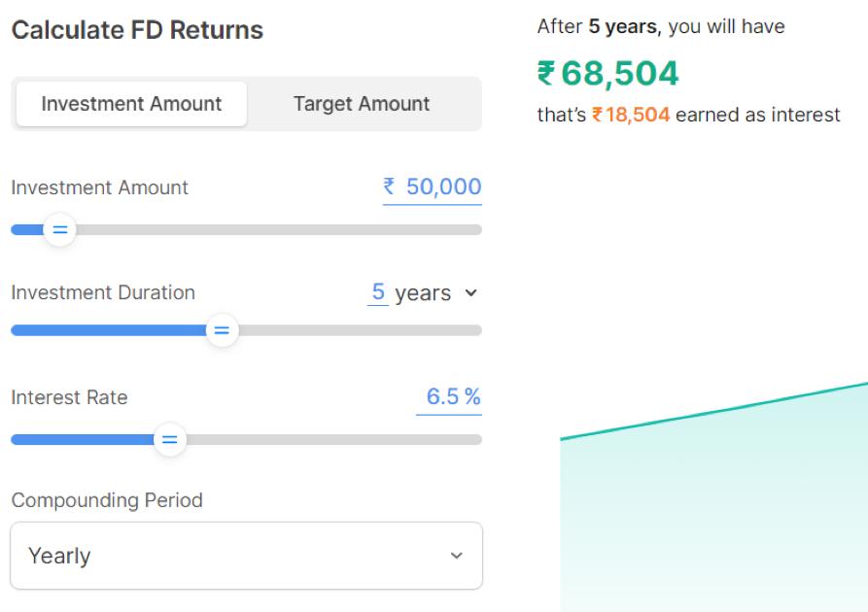Click the Investment Duration number field
Screen dimensions: 868x612
[x=378, y=292]
